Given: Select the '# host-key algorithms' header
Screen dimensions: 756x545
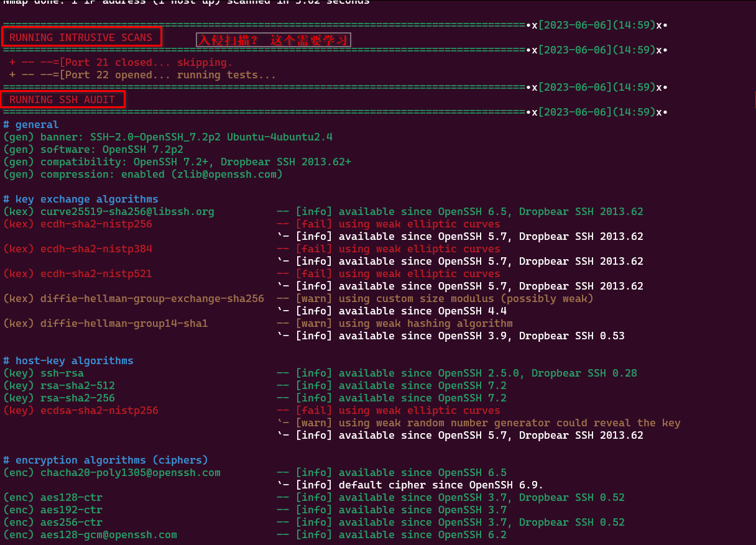Looking at the screenshot, I should point(68,360).
